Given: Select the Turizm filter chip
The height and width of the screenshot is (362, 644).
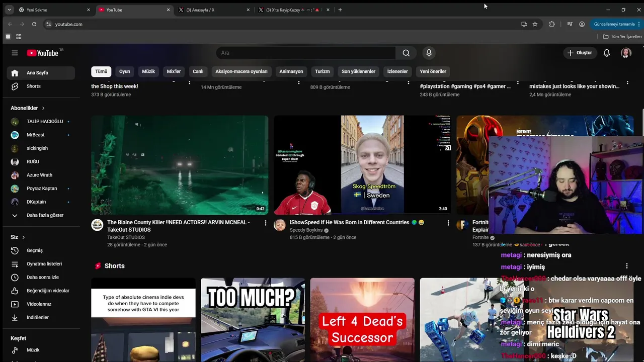Looking at the screenshot, I should (x=323, y=71).
